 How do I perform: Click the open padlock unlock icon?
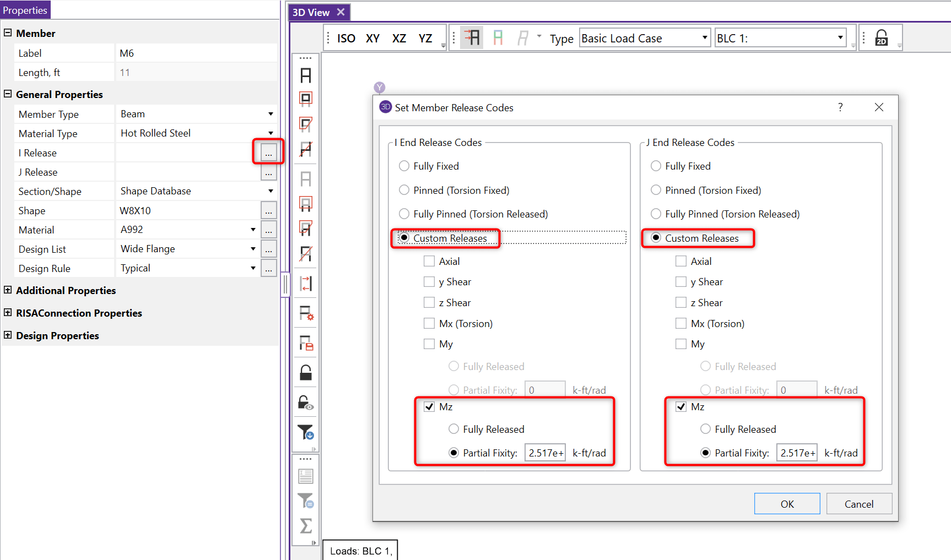(x=306, y=373)
